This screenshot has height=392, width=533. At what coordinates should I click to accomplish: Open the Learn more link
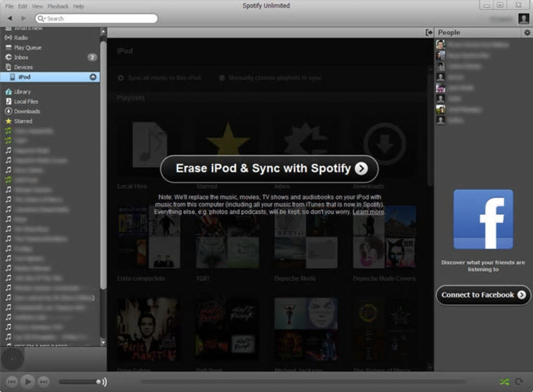(x=368, y=212)
